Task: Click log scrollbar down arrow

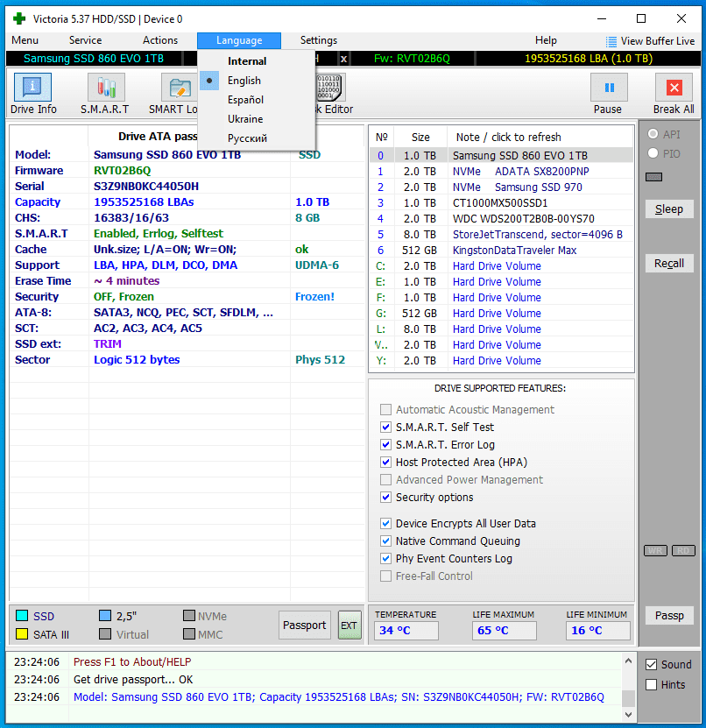Action: 628,714
